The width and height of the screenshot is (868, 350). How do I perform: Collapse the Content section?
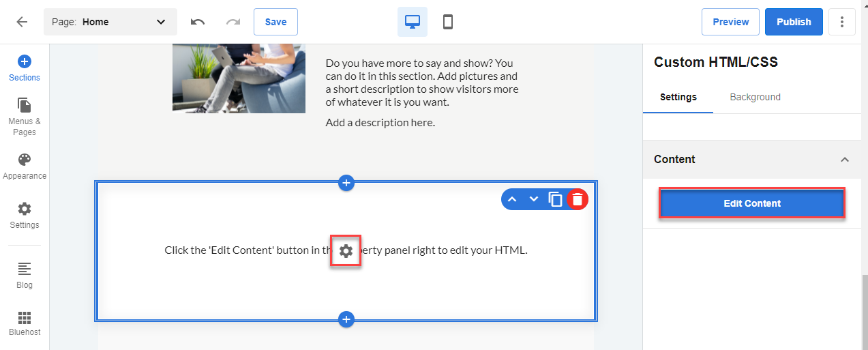coord(845,160)
